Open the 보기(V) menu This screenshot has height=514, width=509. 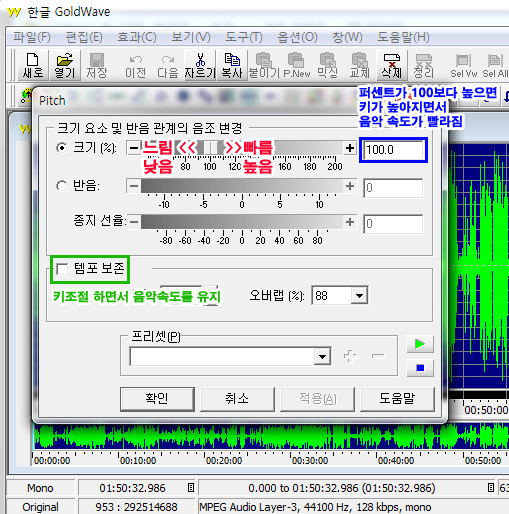click(x=191, y=37)
